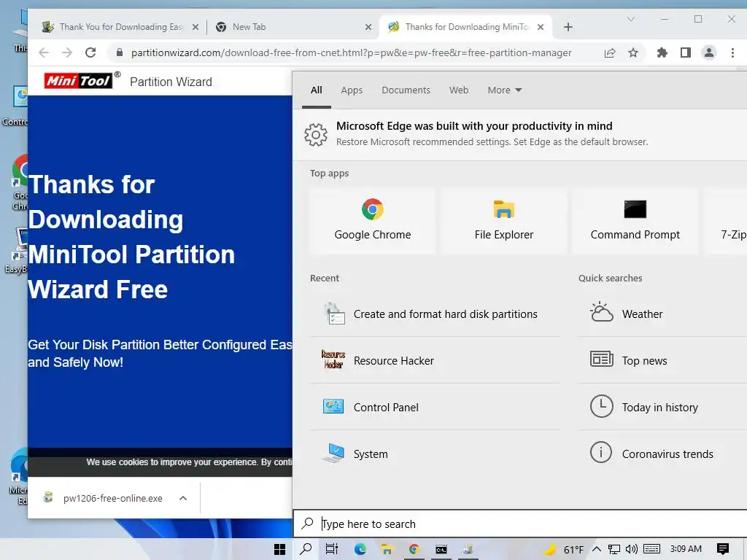
Task: Open the network icon in system tray
Action: pos(614,549)
